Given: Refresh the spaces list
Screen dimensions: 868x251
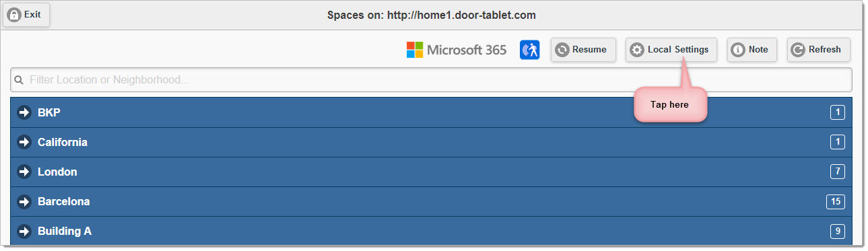Looking at the screenshot, I should click(x=818, y=50).
